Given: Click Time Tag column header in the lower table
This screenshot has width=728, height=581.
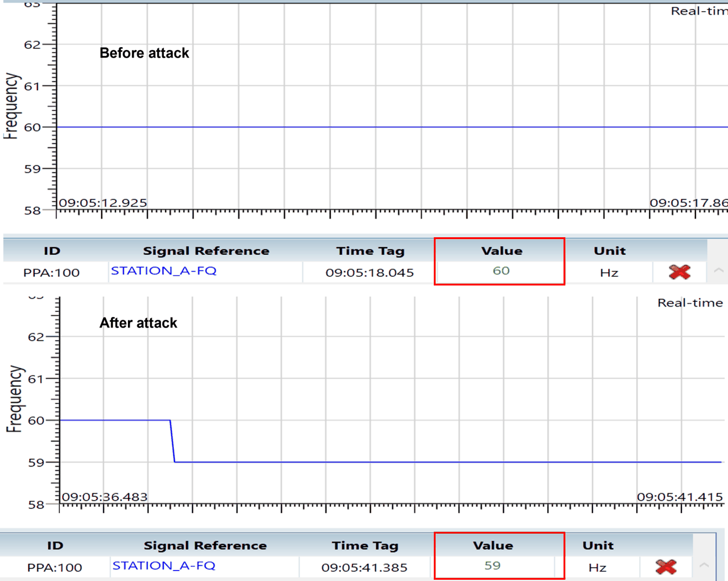Looking at the screenshot, I should tap(365, 546).
